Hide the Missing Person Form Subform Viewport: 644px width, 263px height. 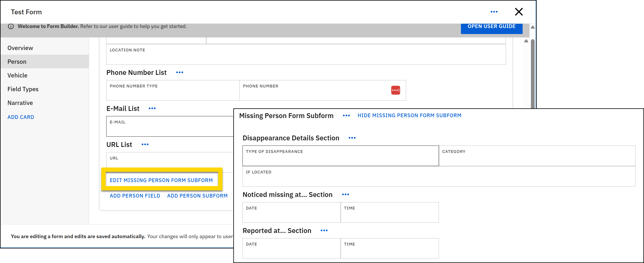[409, 115]
